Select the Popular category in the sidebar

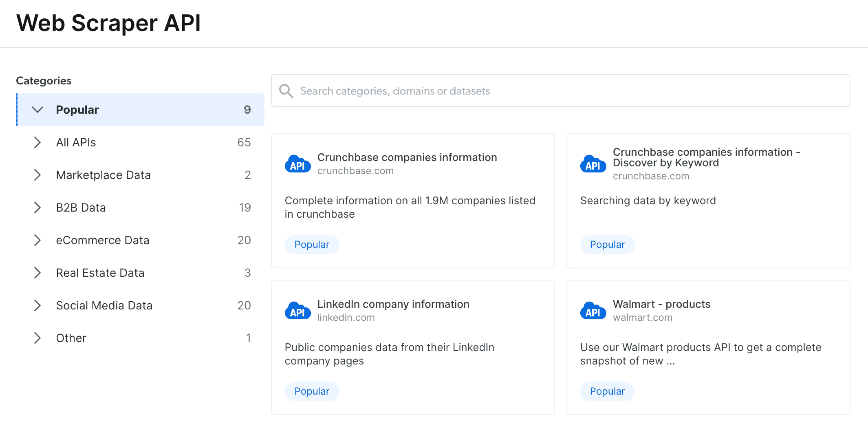[x=77, y=109]
